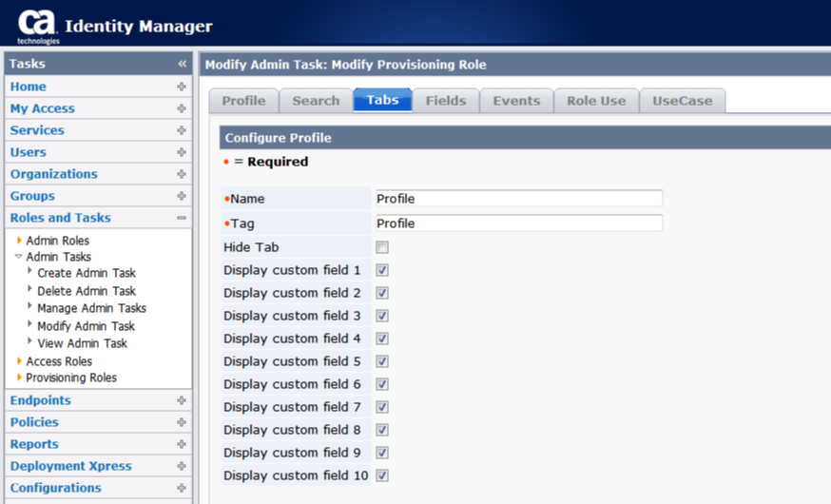Switch to the Search tab
831x504 pixels.
tap(316, 101)
